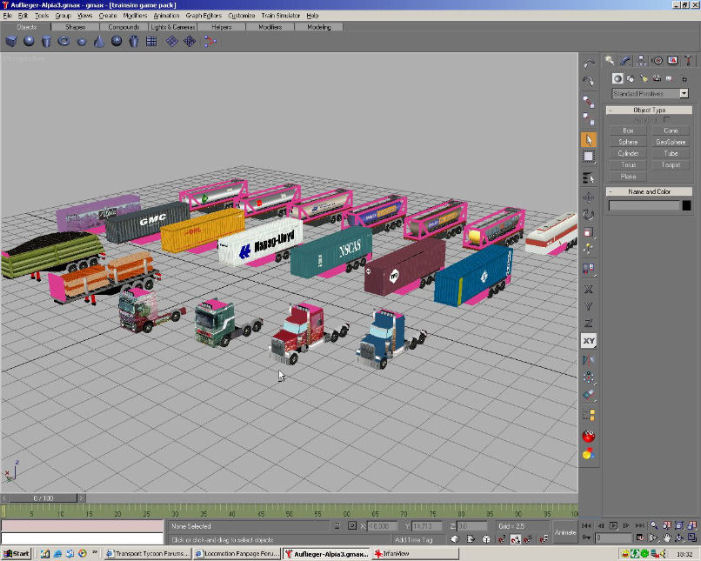Click the 0 / 100 time slider
Viewport: 701px width, 561px height.
[43, 498]
